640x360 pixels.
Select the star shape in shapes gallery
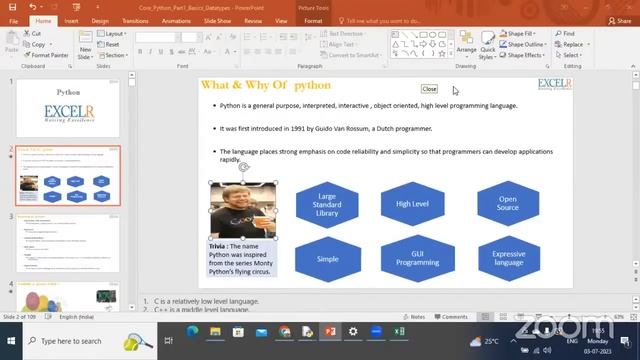(442, 53)
